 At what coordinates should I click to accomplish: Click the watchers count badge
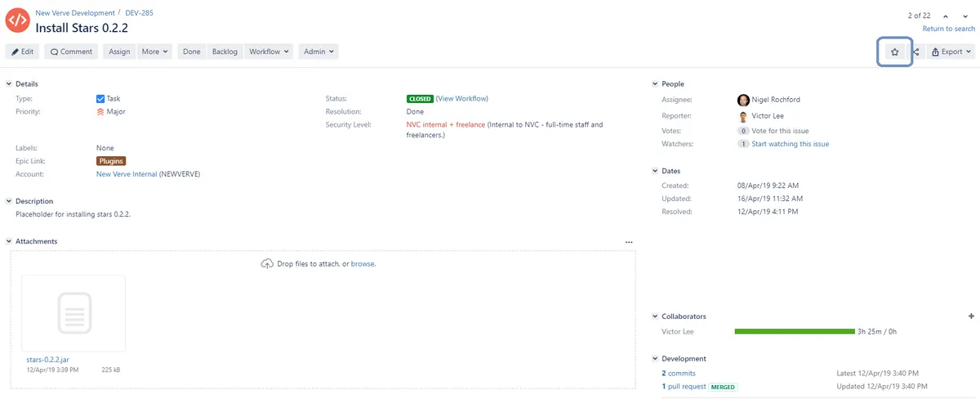(743, 144)
